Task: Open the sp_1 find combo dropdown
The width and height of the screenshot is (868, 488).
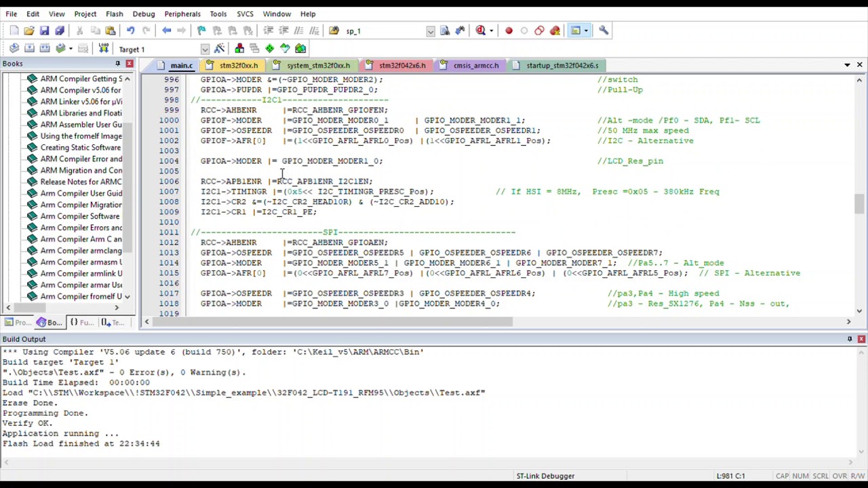Action: (431, 31)
